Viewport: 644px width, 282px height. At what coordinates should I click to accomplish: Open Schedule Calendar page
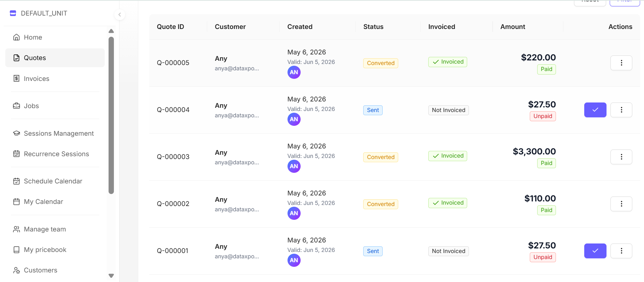click(55, 181)
